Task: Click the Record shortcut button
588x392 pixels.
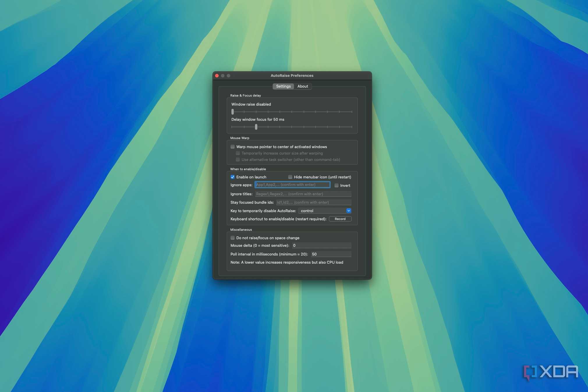Action: (340, 219)
